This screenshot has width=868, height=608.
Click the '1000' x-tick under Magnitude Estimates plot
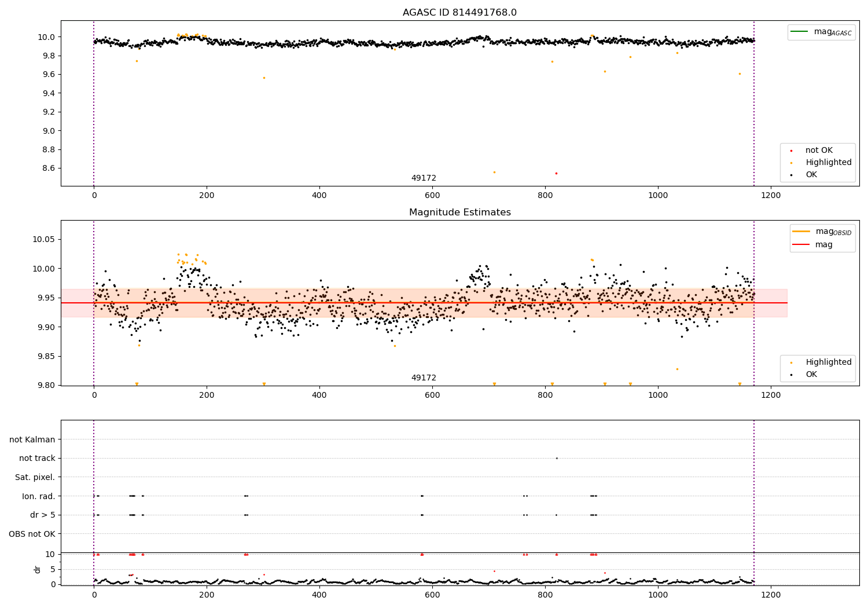(x=658, y=395)
